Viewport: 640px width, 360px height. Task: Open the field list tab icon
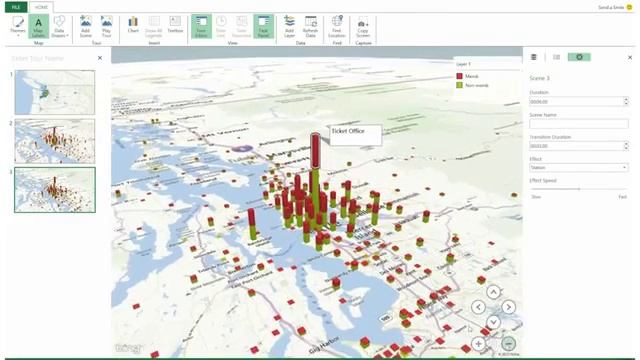coord(556,57)
